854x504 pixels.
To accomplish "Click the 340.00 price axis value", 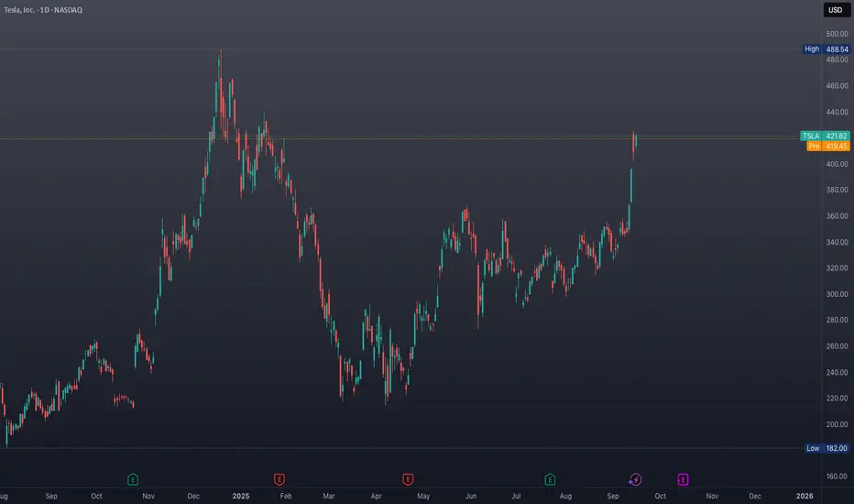I will pyautogui.click(x=838, y=242).
